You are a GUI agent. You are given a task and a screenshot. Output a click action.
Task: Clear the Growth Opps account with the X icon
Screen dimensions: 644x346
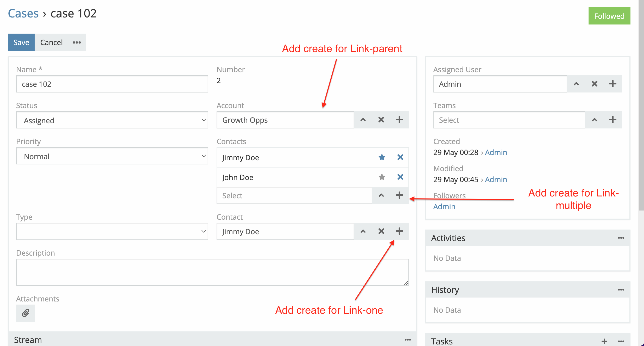click(381, 120)
